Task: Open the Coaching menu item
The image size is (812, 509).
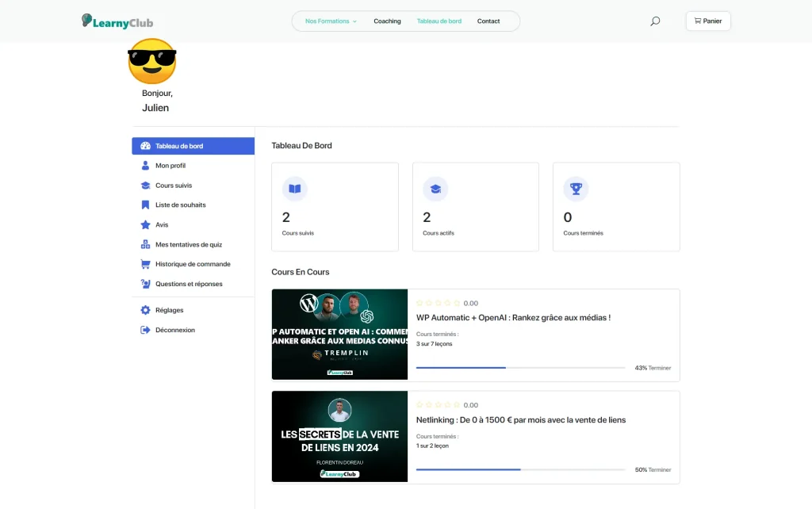Action: pyautogui.click(x=387, y=21)
